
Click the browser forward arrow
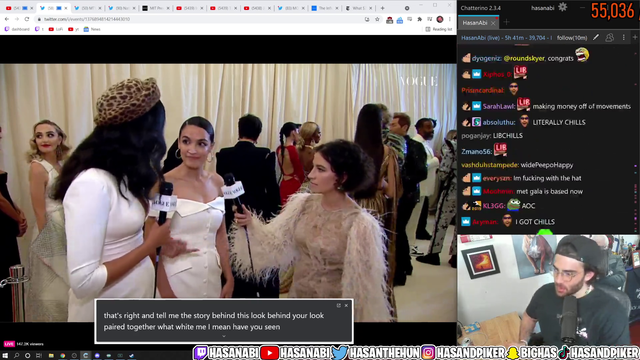(17, 19)
